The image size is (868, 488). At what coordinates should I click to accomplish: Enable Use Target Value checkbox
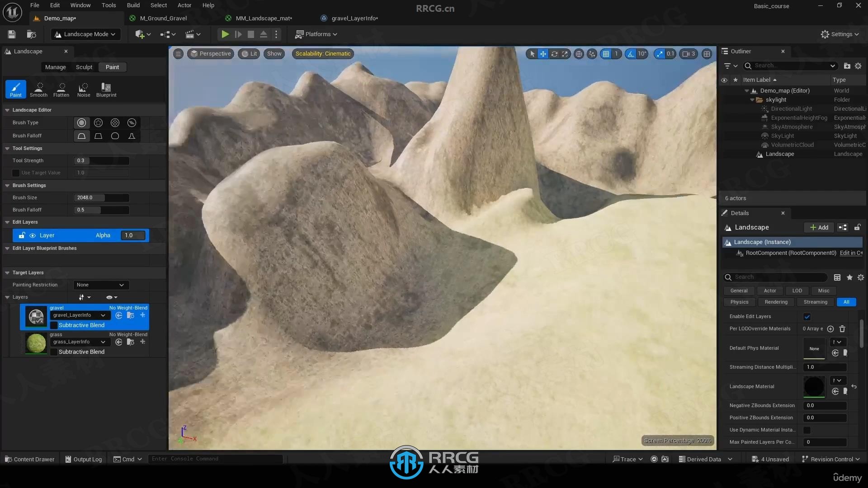pyautogui.click(x=16, y=172)
